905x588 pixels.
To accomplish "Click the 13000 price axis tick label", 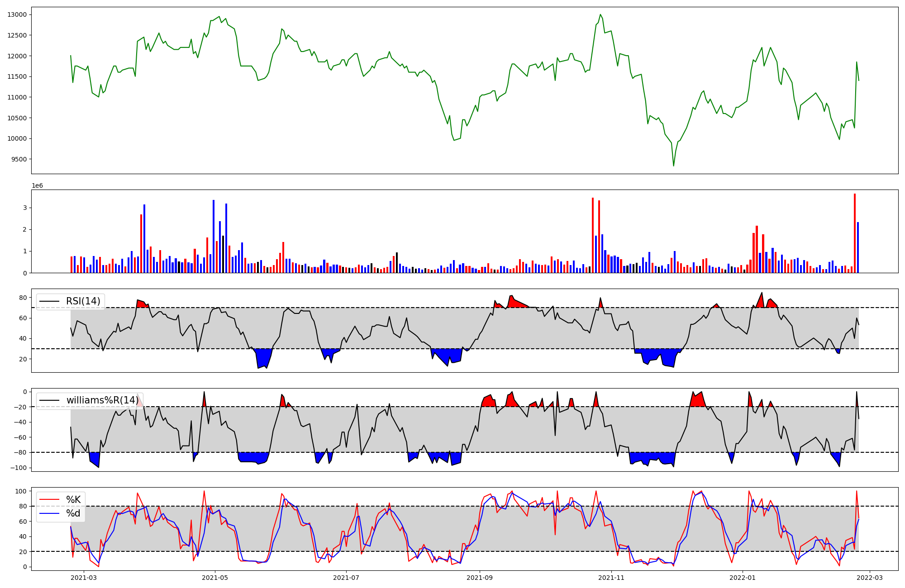I will [x=17, y=14].
